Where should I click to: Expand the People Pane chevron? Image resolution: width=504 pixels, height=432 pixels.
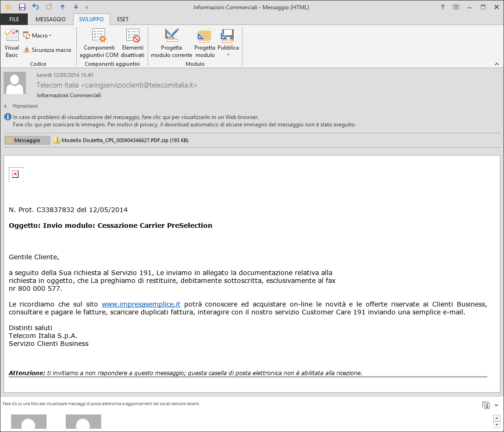(x=496, y=405)
